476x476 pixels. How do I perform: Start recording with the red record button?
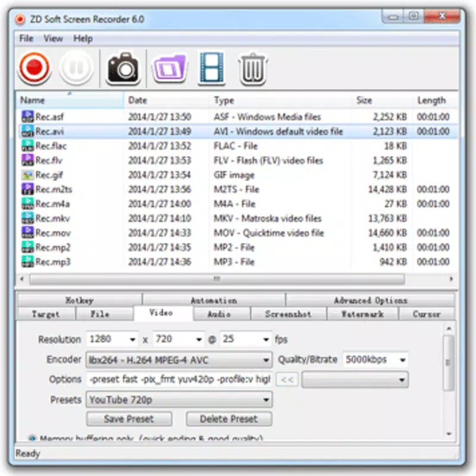[x=34, y=67]
